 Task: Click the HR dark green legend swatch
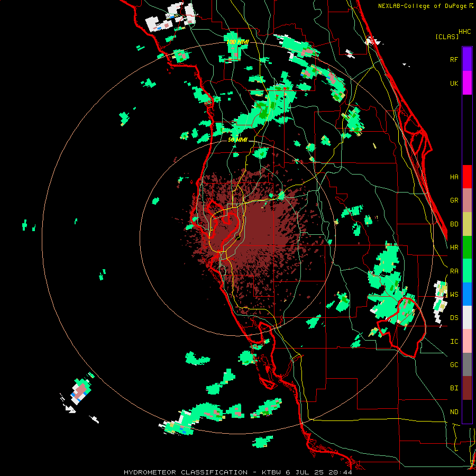tap(467, 248)
